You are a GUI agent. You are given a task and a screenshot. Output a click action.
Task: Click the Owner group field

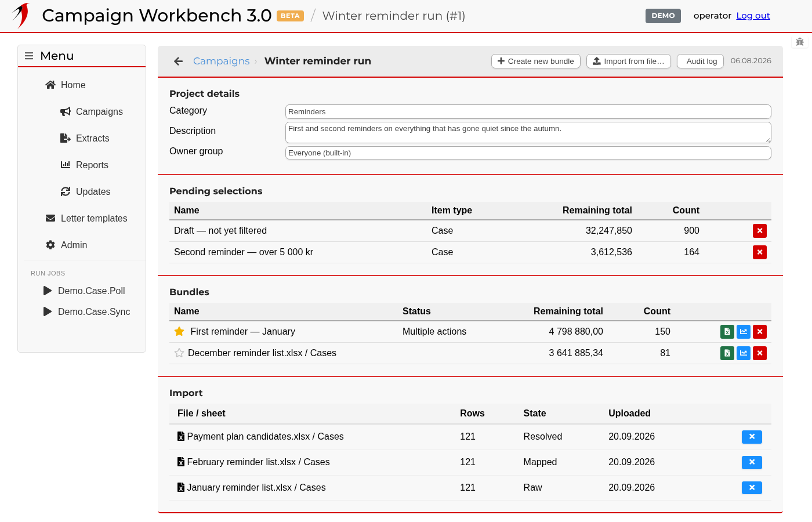(528, 153)
